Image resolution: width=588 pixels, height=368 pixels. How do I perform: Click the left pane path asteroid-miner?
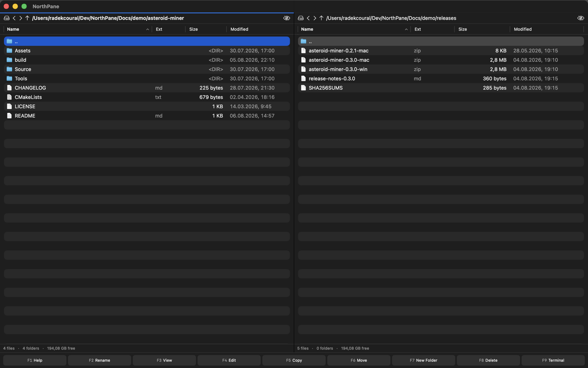coord(165,18)
